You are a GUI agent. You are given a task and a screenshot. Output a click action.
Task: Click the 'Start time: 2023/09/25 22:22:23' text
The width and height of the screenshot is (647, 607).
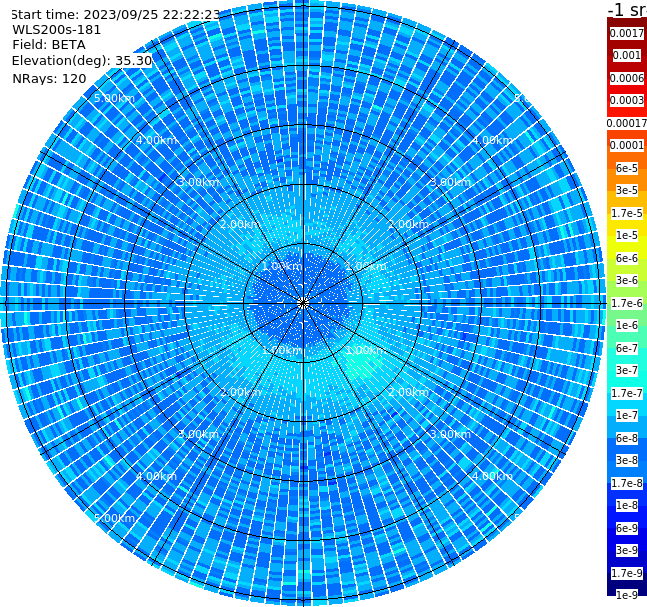coord(115,14)
